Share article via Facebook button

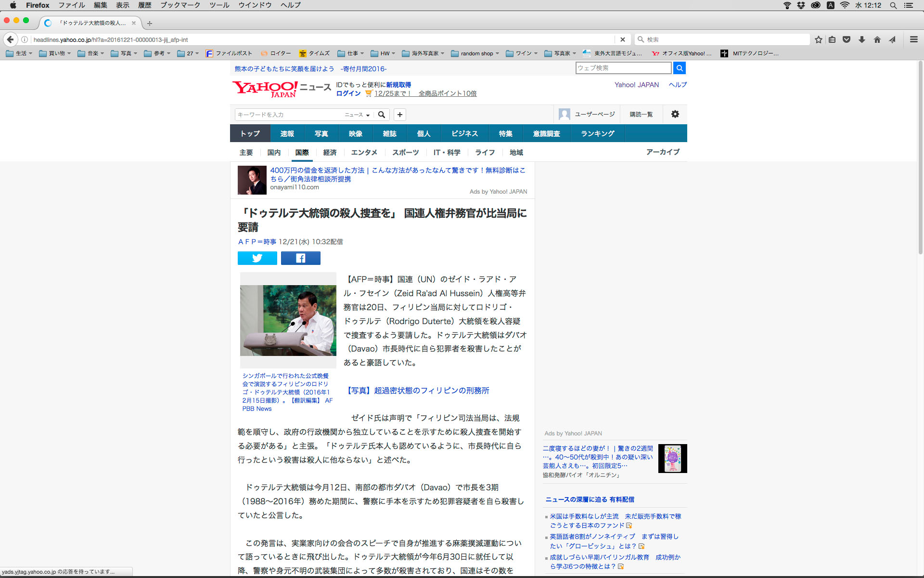coord(300,258)
